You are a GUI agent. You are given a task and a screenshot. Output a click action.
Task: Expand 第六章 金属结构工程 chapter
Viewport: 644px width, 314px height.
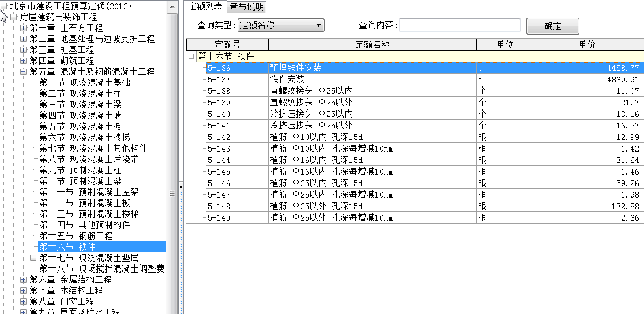click(24, 279)
